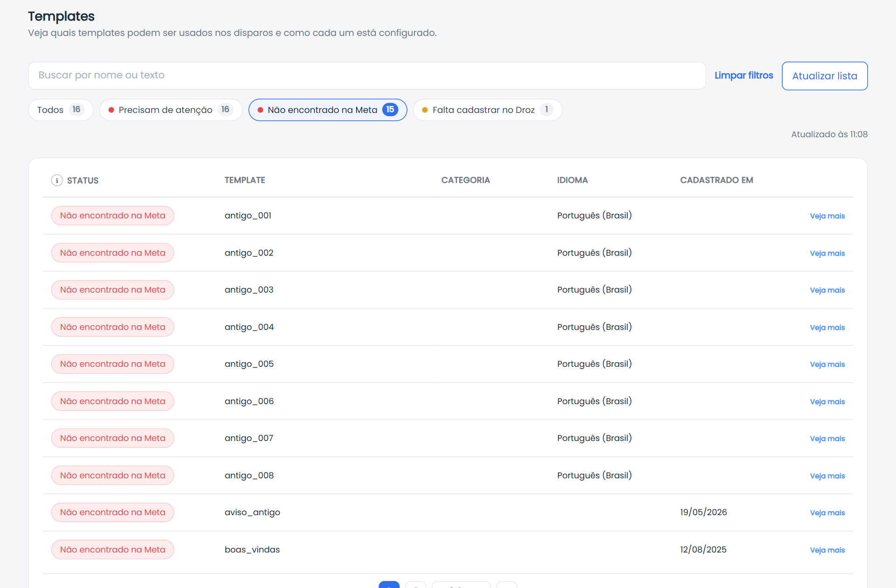Image resolution: width=896 pixels, height=588 pixels.
Task: Click template name antigo_004
Action: click(x=249, y=327)
